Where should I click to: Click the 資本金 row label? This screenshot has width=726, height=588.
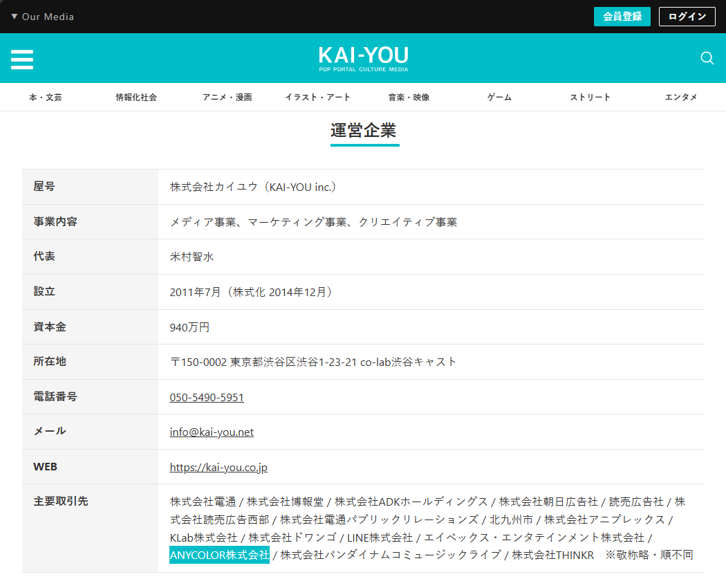pyautogui.click(x=50, y=327)
